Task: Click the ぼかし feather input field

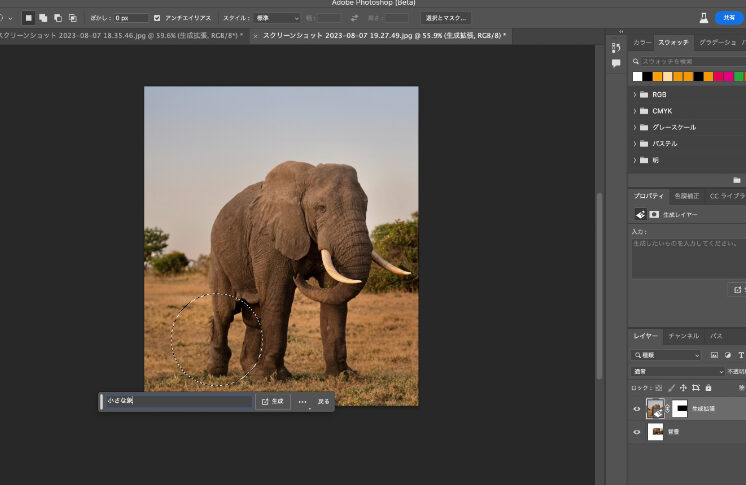Action: click(x=131, y=18)
